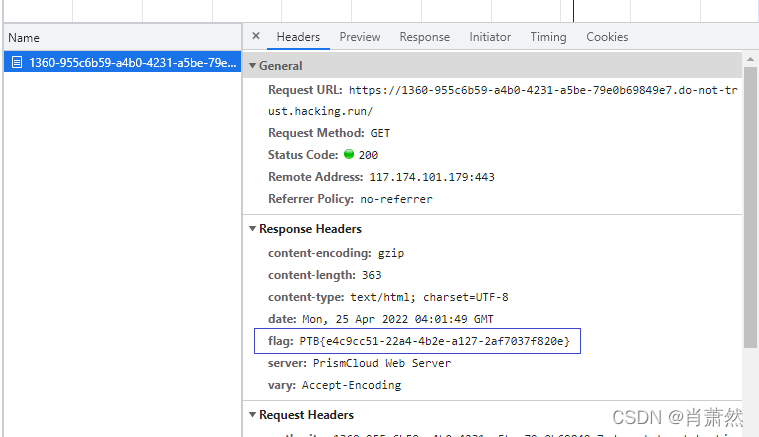Open the Response tab

tap(425, 37)
